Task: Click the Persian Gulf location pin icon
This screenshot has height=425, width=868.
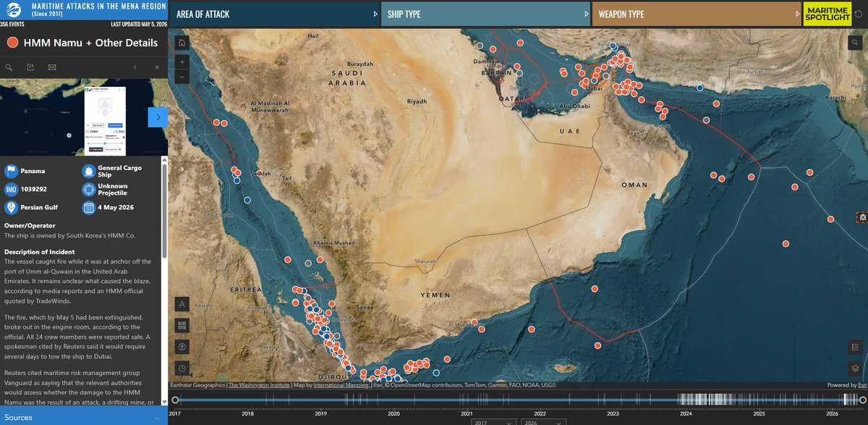Action: coord(11,208)
